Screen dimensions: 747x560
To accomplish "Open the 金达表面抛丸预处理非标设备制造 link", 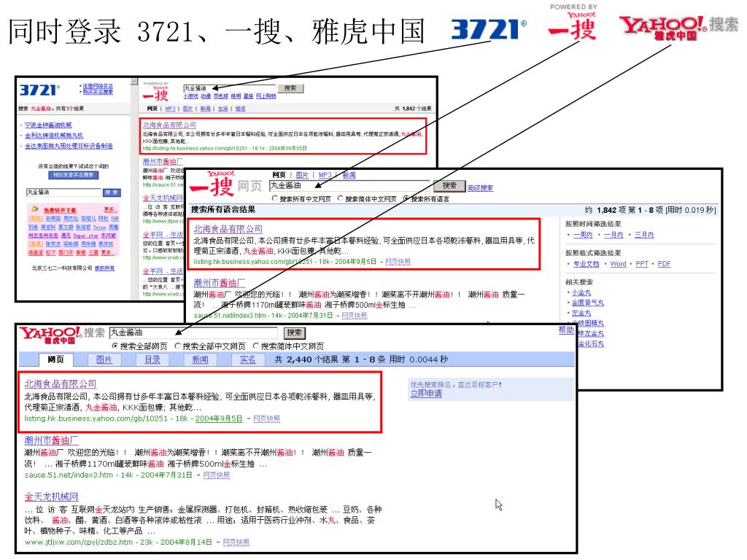I will (x=69, y=146).
